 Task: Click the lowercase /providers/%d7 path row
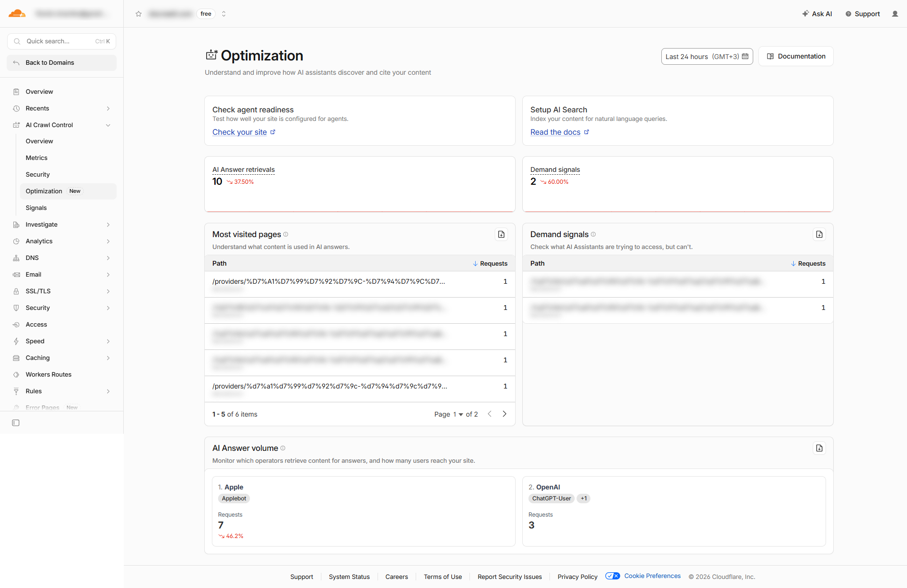[360, 389]
